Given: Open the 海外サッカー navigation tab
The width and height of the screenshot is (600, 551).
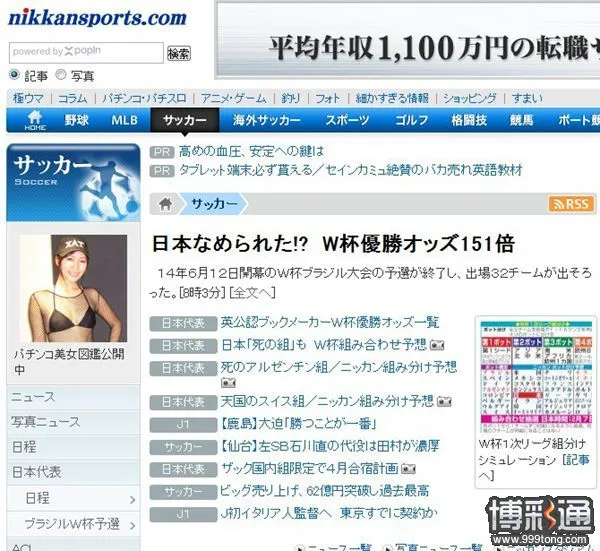Looking at the screenshot, I should coord(267,120).
